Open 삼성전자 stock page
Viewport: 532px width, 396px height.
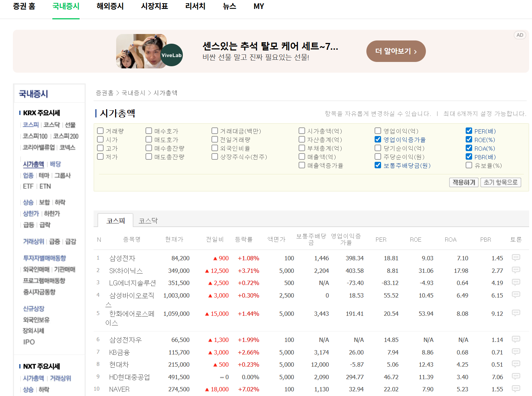[122, 258]
